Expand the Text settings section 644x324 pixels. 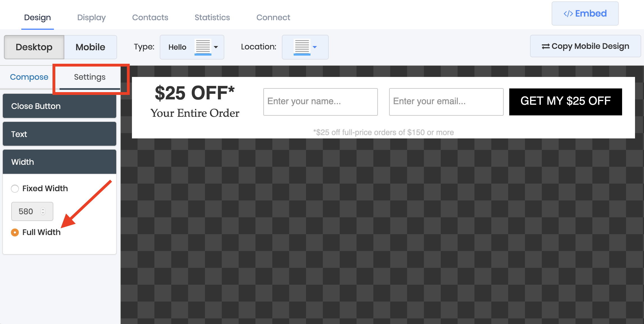click(59, 134)
